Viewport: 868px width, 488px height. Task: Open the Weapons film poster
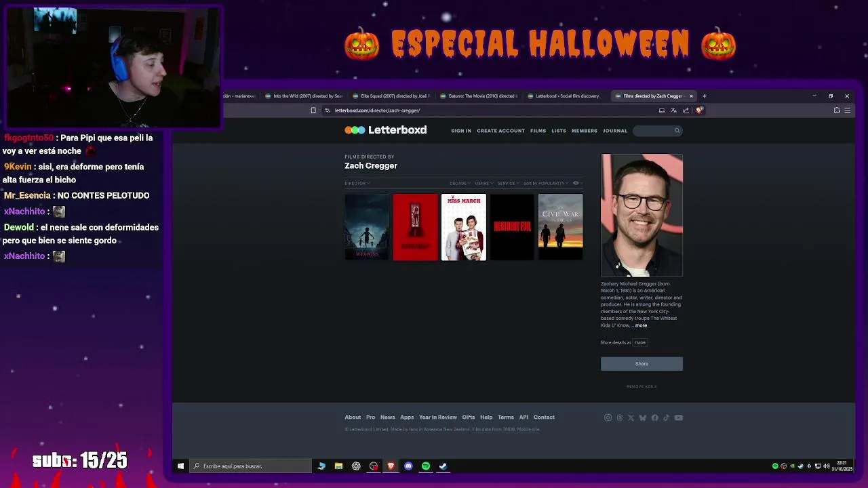coord(367,227)
